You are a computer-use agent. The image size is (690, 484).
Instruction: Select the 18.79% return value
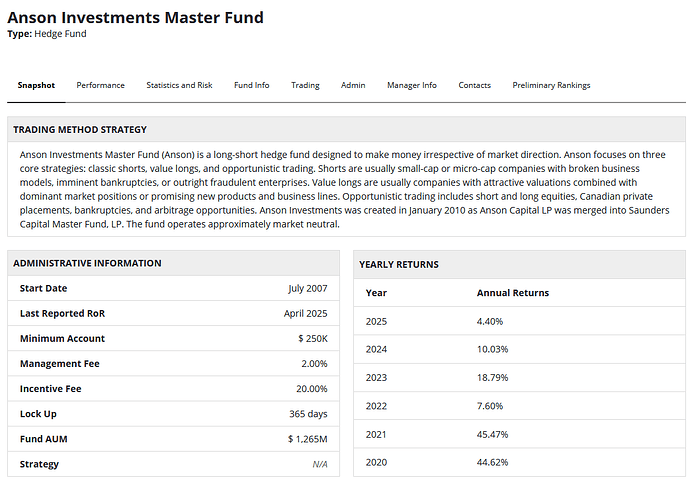[x=492, y=378]
